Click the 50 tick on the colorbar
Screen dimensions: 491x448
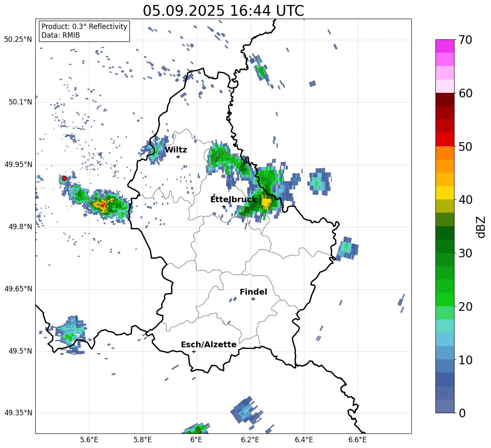[x=465, y=146]
